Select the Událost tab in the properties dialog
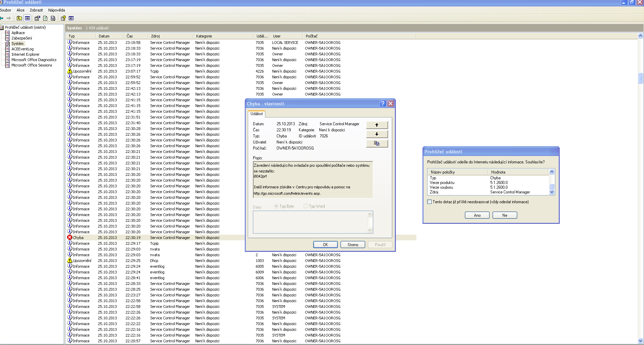The width and height of the screenshot is (644, 345). pyautogui.click(x=257, y=114)
